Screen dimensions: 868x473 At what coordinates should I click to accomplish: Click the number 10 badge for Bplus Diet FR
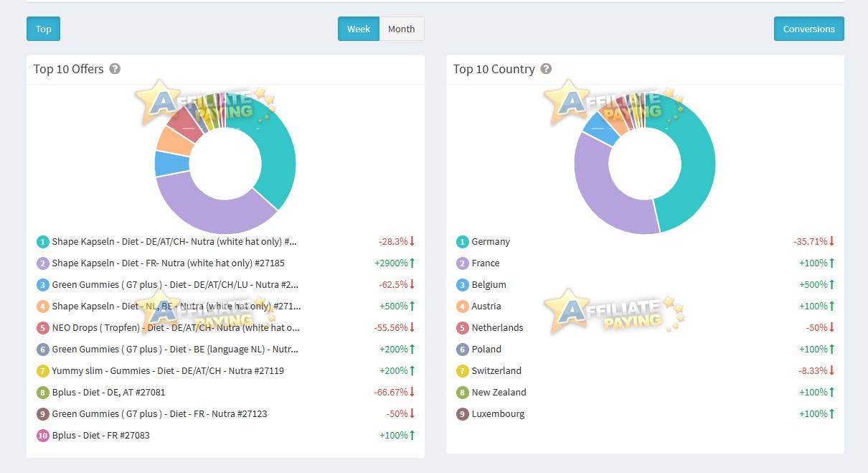coord(42,436)
